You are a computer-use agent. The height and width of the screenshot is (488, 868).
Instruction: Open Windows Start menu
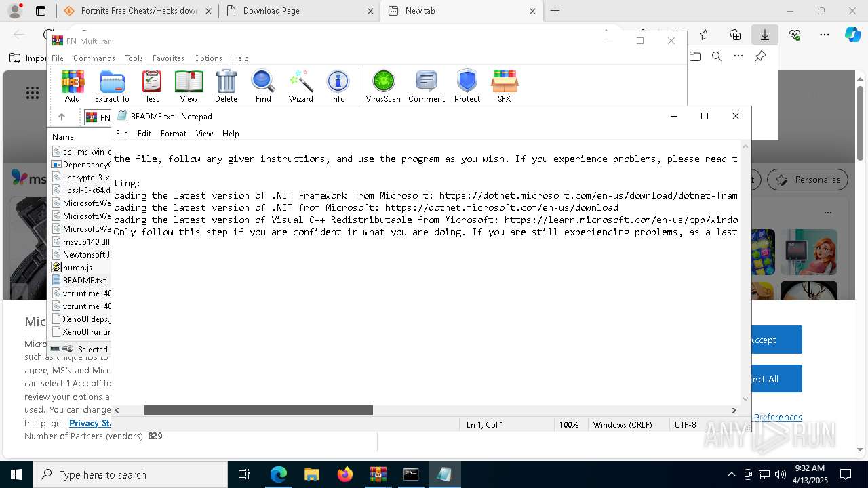pos(16,474)
